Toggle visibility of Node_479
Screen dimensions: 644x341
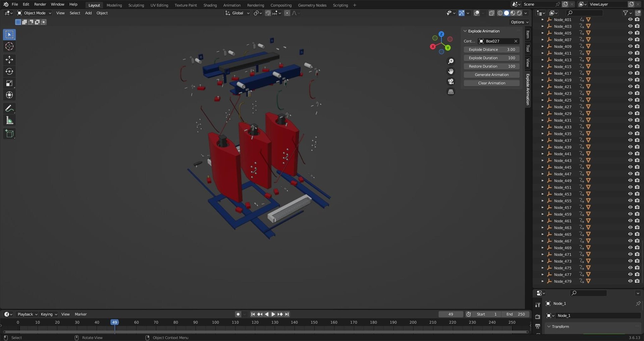tap(630, 281)
